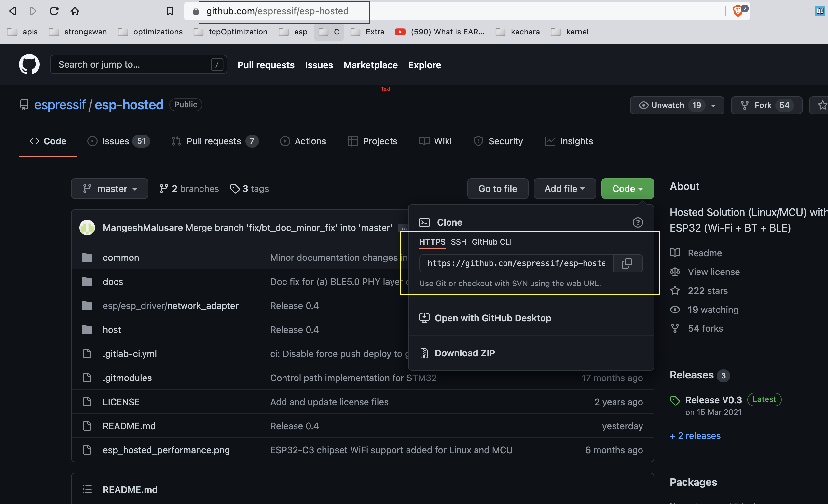The height and width of the screenshot is (504, 828).
Task: Open the '+ 2 releases' link
Action: pos(695,435)
